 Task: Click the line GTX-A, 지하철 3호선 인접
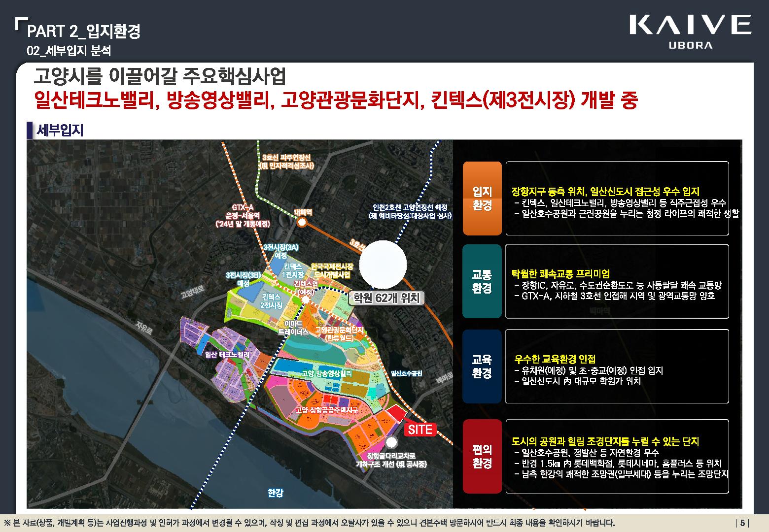pyautogui.click(x=614, y=296)
